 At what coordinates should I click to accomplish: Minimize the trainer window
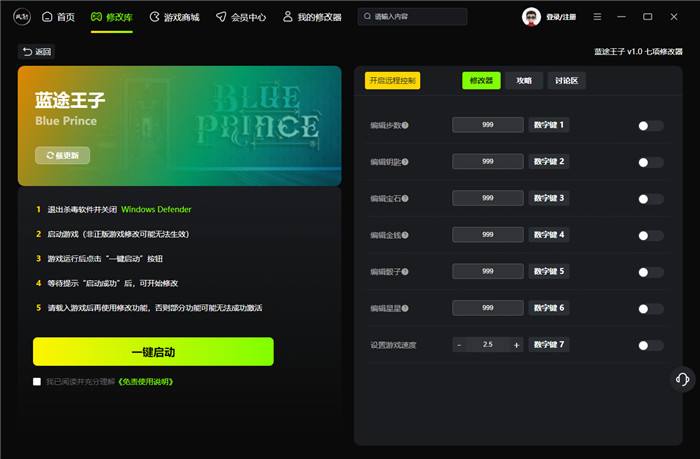click(x=621, y=17)
